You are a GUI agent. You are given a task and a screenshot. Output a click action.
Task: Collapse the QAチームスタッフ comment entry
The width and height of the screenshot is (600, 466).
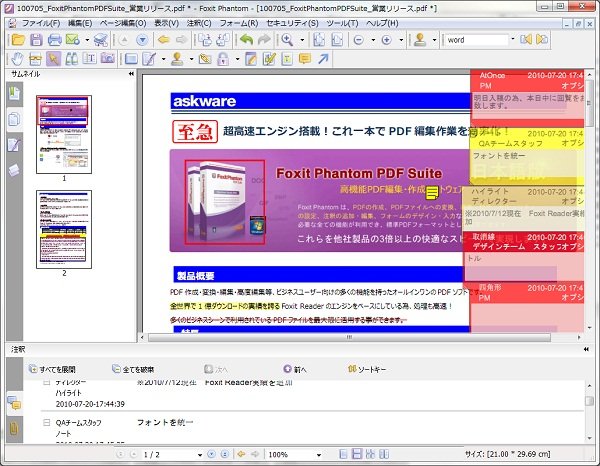click(46, 422)
